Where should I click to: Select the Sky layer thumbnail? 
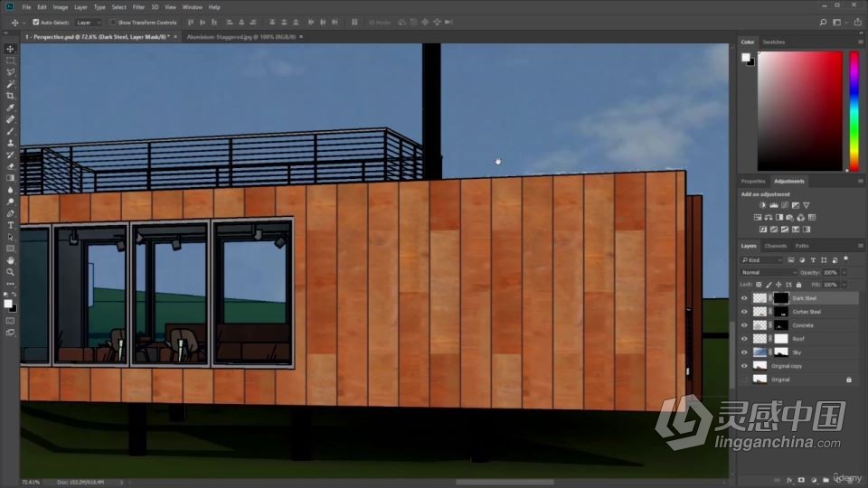click(760, 352)
